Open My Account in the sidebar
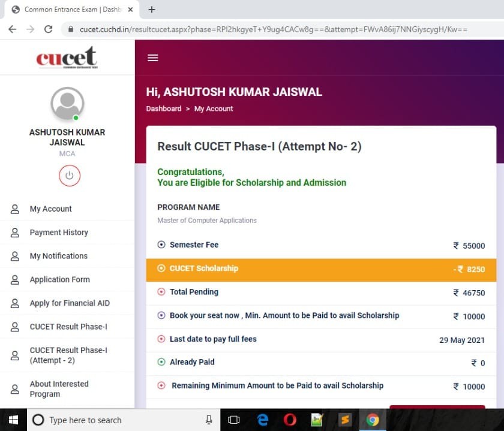 point(51,209)
